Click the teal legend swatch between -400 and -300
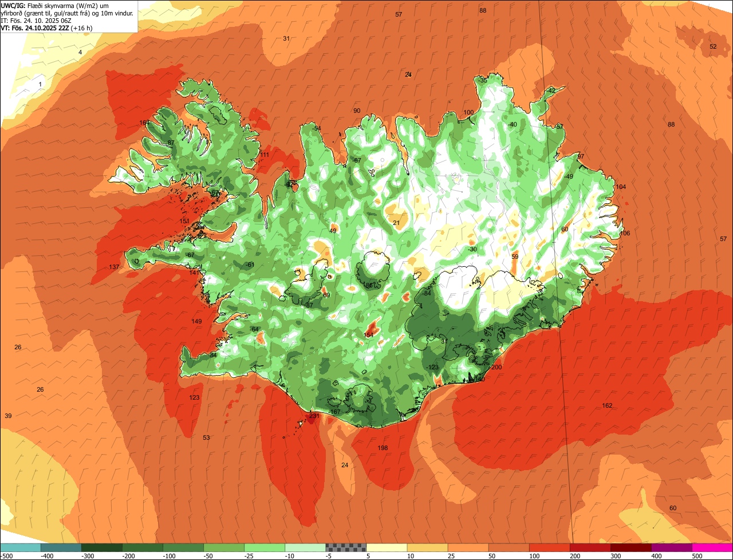733x560 pixels. pyautogui.click(x=61, y=547)
